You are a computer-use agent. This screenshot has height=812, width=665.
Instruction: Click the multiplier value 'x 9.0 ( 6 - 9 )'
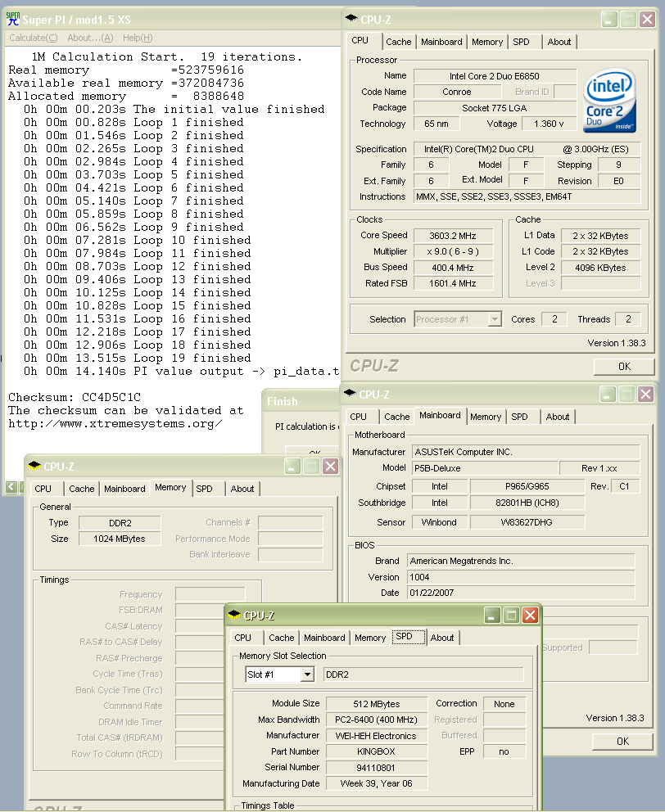pyautogui.click(x=453, y=251)
